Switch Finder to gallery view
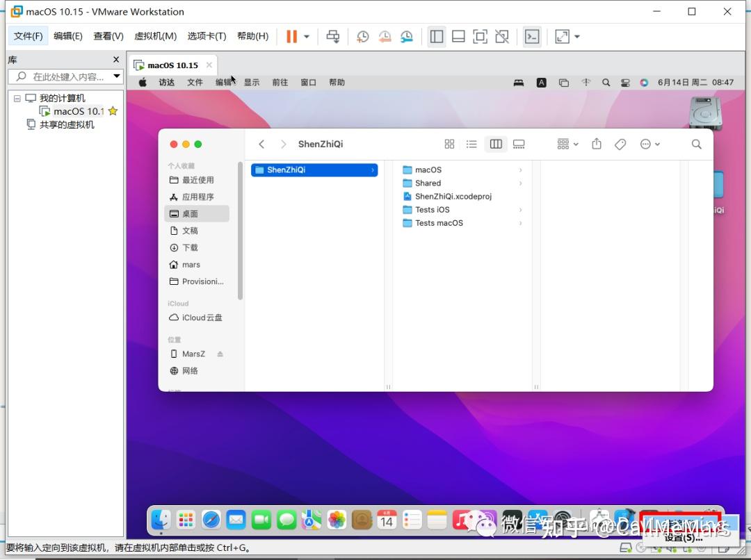The width and height of the screenshot is (751, 560). pyautogui.click(x=519, y=144)
